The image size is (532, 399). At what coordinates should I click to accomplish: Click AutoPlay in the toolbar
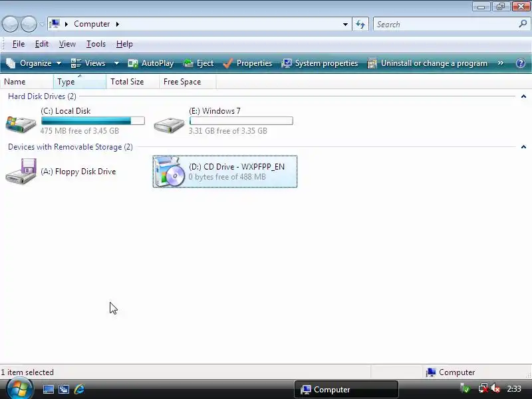pos(151,63)
